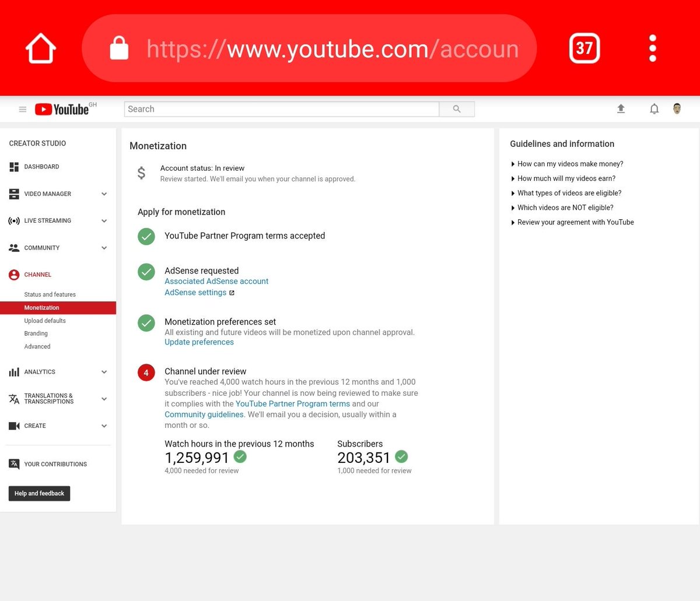Click the AdSense settings external-link icon
The width and height of the screenshot is (700, 601).
[x=232, y=293]
